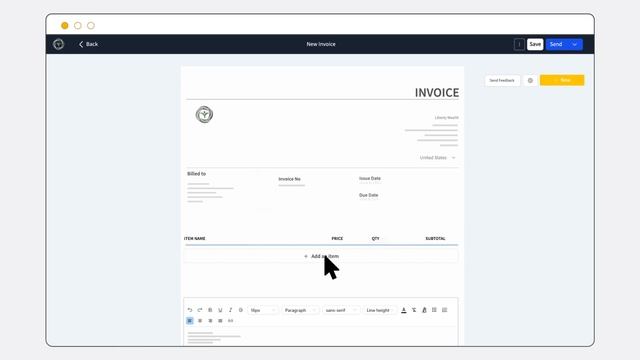Click the Redo icon in editor toolbar

[200, 310]
